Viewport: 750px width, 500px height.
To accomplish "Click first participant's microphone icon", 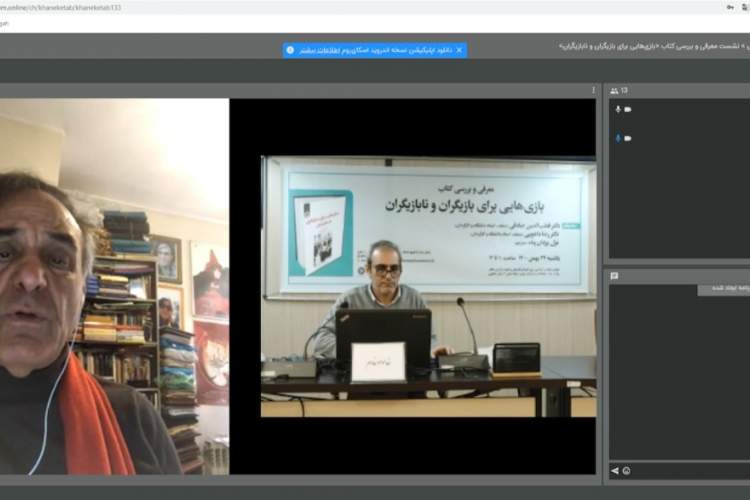I will (618, 109).
